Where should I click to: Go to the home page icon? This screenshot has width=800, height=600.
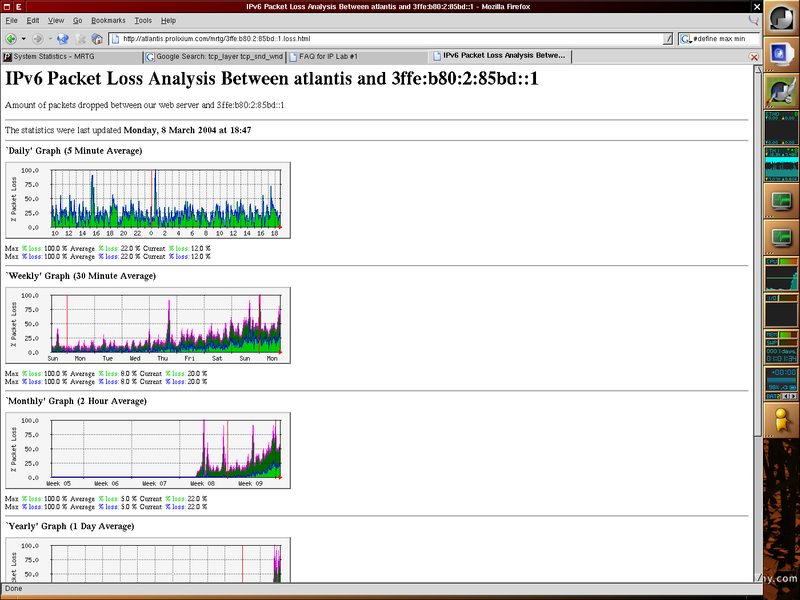97,39
